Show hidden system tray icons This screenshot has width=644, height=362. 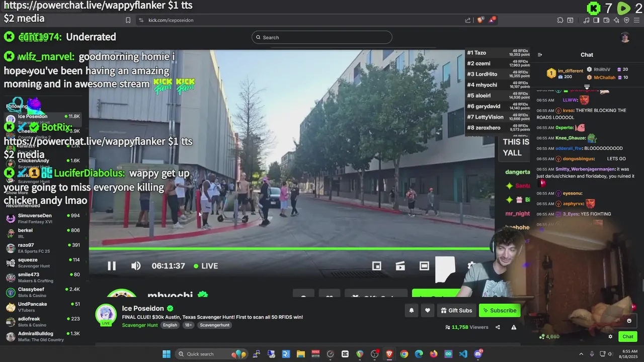581,354
